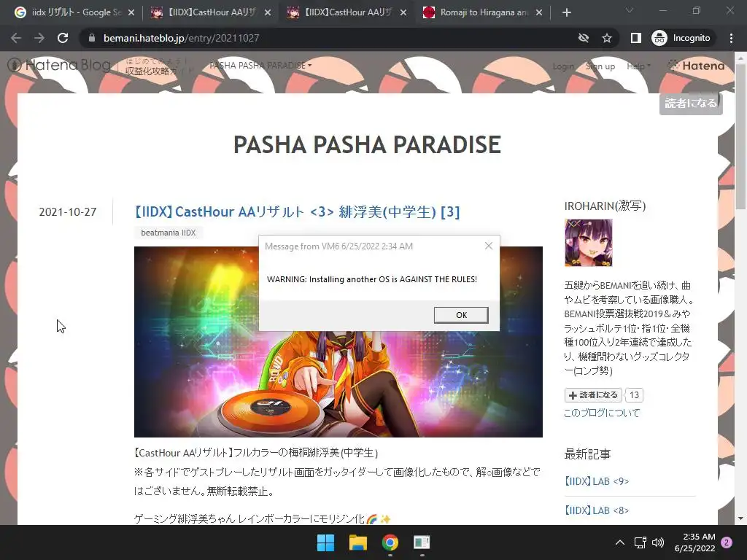Screen dimensions: 747x560
Task: Click the lock icon in the address bar
Action: tap(92, 38)
